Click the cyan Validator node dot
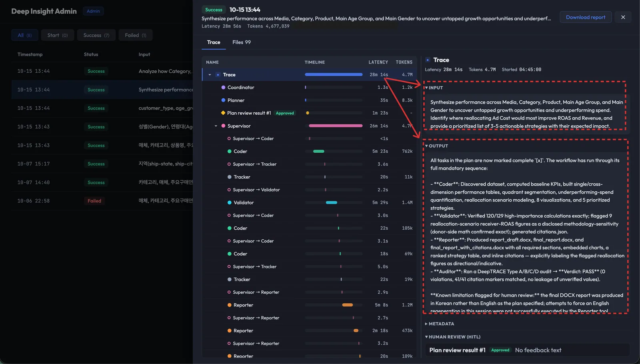640x364 pixels. pyautogui.click(x=230, y=203)
